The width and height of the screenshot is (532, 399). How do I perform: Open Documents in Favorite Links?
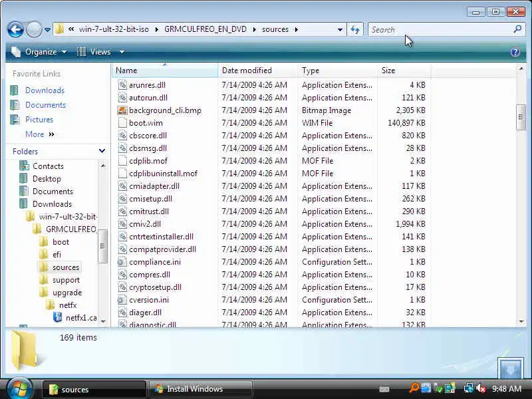click(x=45, y=105)
